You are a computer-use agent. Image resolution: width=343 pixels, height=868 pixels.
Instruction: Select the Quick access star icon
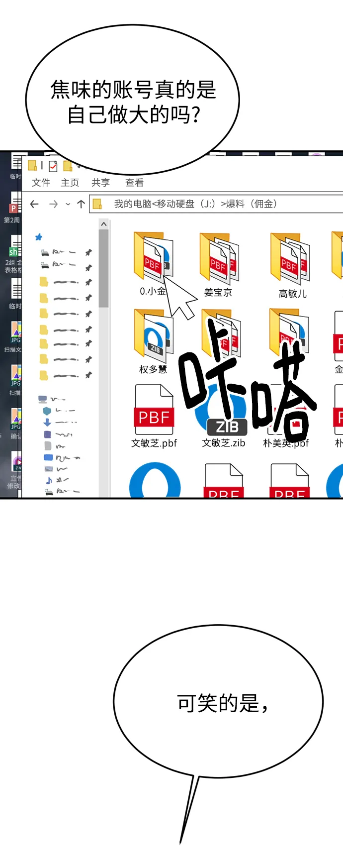tap(39, 237)
